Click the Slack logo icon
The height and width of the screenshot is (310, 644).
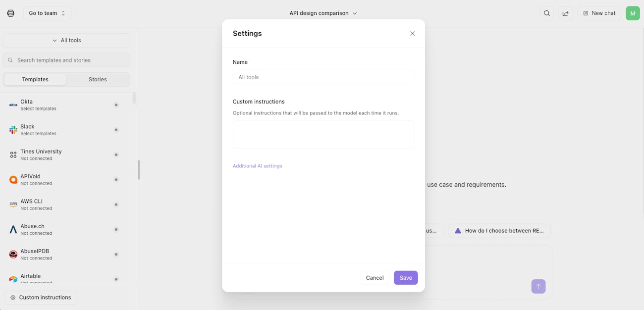(13, 130)
